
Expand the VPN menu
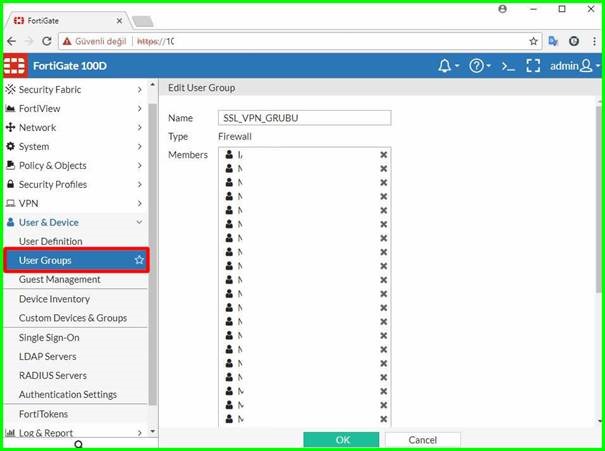click(x=75, y=203)
